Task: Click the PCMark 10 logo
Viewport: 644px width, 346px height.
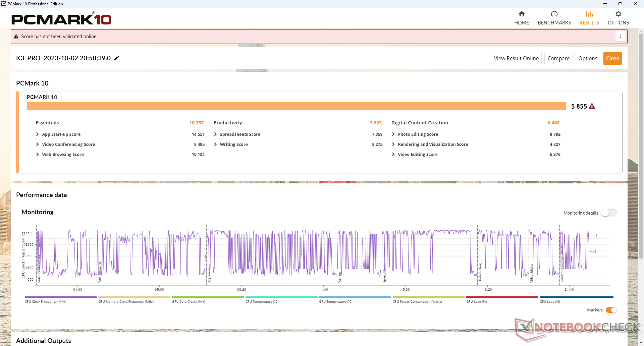Action: [x=61, y=19]
